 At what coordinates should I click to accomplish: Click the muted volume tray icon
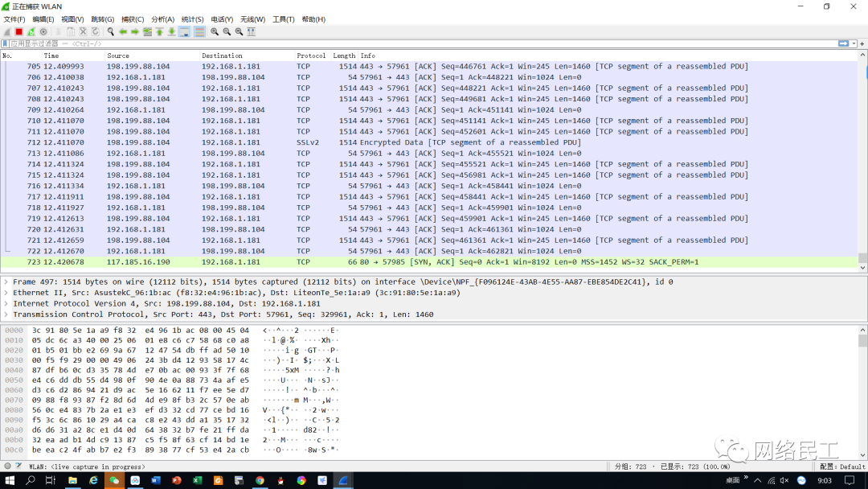(x=784, y=480)
